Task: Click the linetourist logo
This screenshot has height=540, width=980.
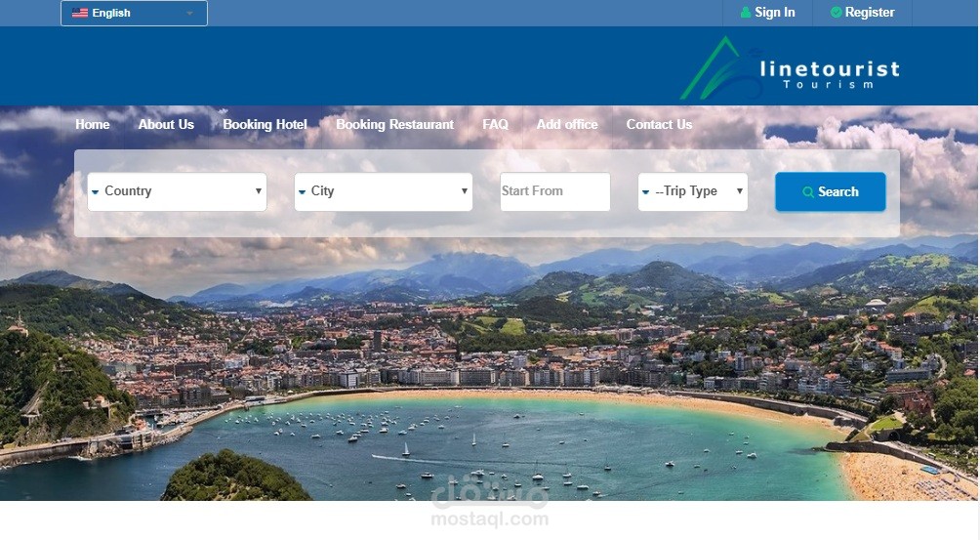Action: pos(790,68)
